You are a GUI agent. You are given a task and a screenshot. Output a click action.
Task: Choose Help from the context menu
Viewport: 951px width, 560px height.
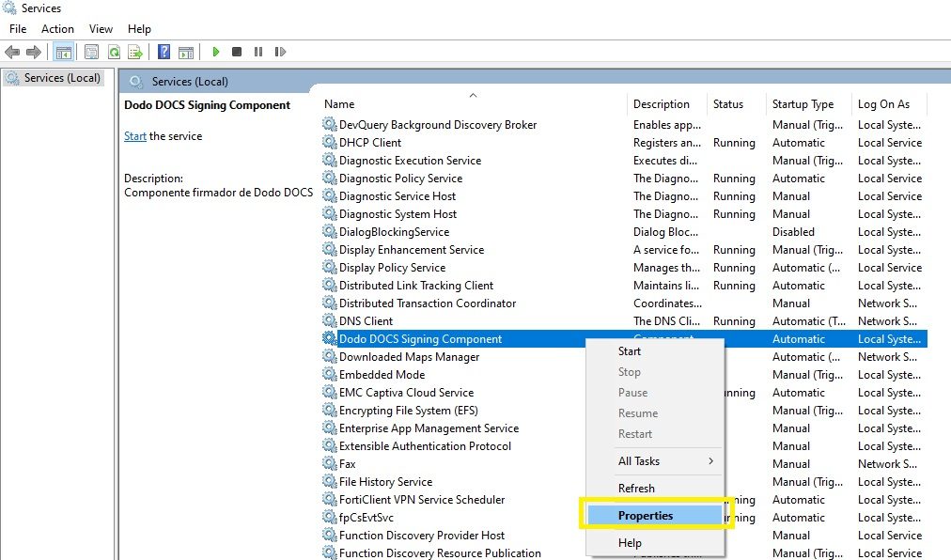630,542
